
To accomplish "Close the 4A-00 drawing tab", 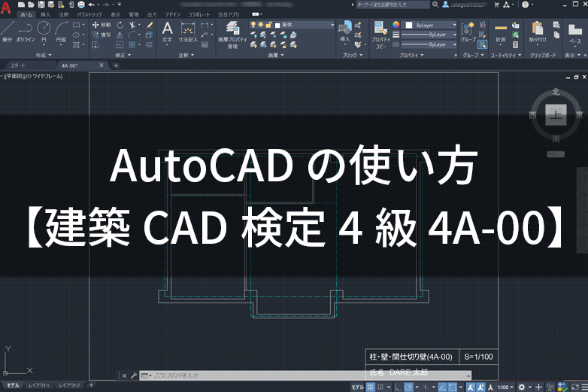I will click(x=102, y=65).
